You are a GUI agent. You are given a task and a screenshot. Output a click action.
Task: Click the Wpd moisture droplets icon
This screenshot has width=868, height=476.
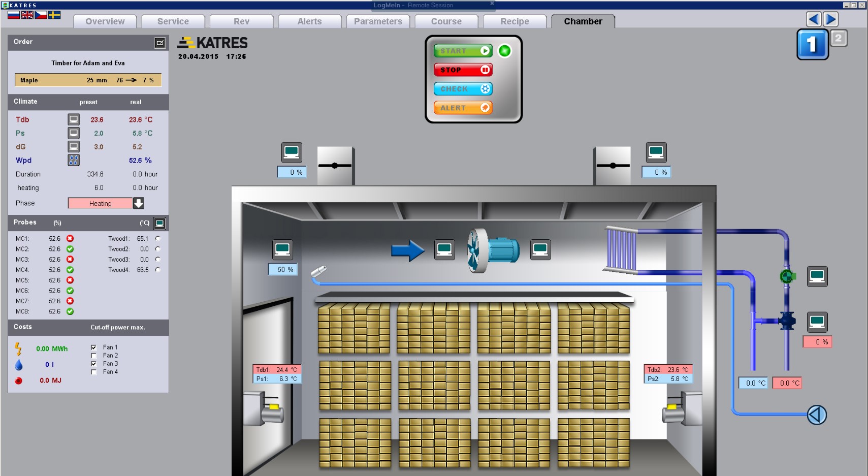(74, 160)
